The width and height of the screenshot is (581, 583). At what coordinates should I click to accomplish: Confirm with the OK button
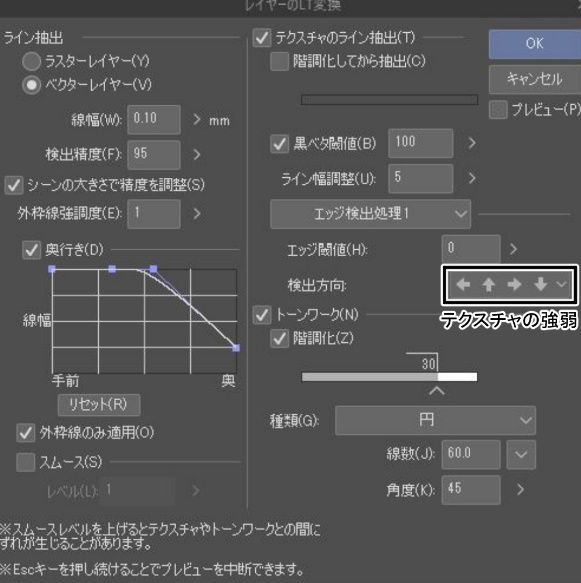click(x=535, y=44)
